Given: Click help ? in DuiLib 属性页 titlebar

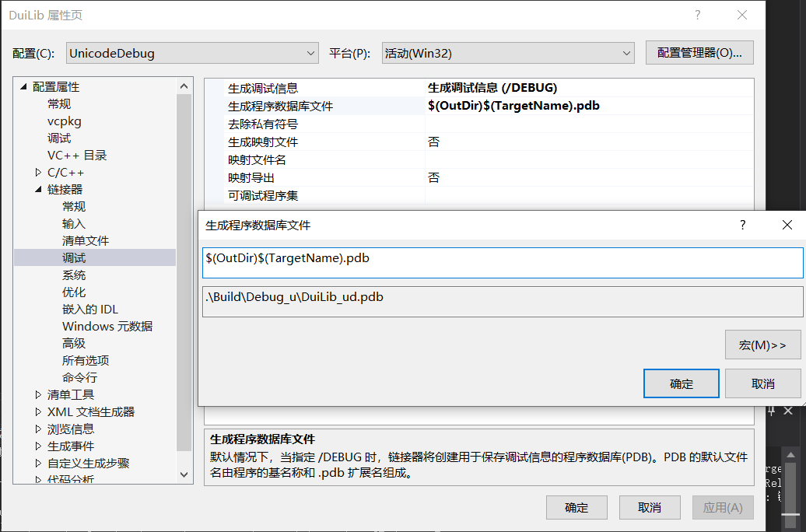Looking at the screenshot, I should (x=697, y=15).
